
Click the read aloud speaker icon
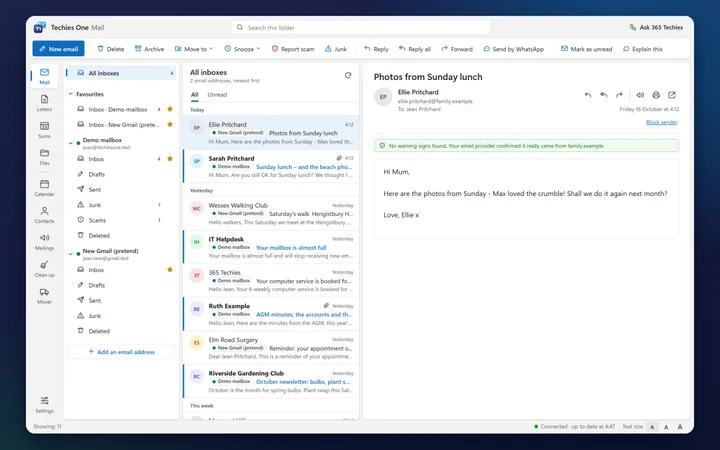(x=640, y=95)
